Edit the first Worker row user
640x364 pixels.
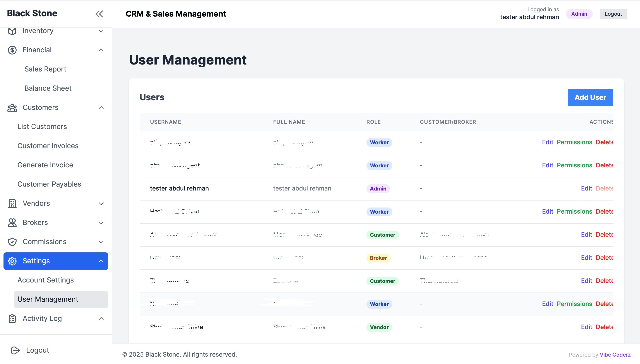tap(548, 142)
